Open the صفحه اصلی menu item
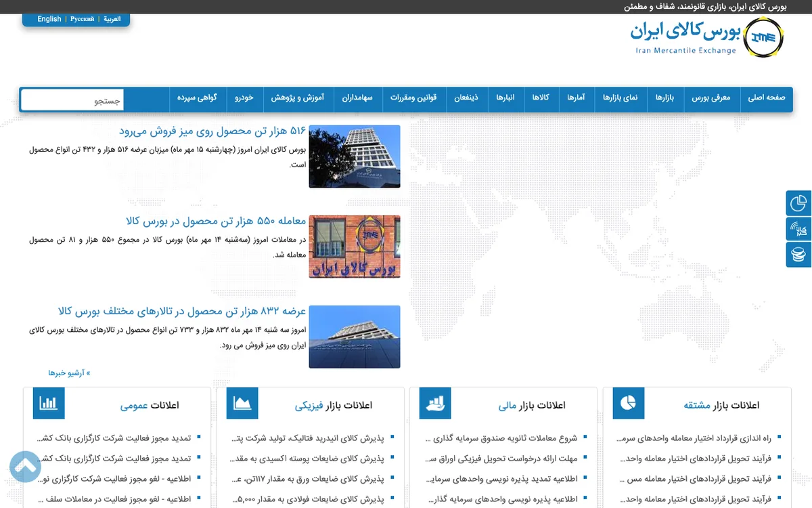This screenshot has height=508, width=812. click(x=766, y=98)
